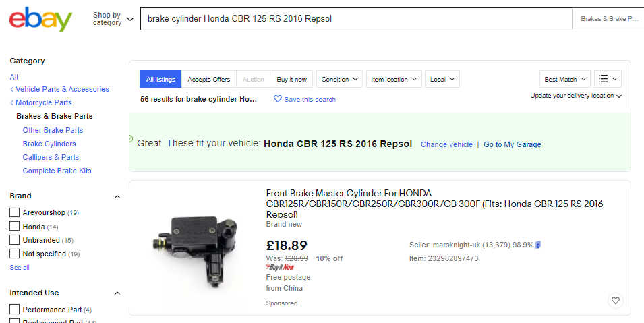Click the seller top-rated badge icon
Image resolution: width=644 pixels, height=323 pixels.
539,245
